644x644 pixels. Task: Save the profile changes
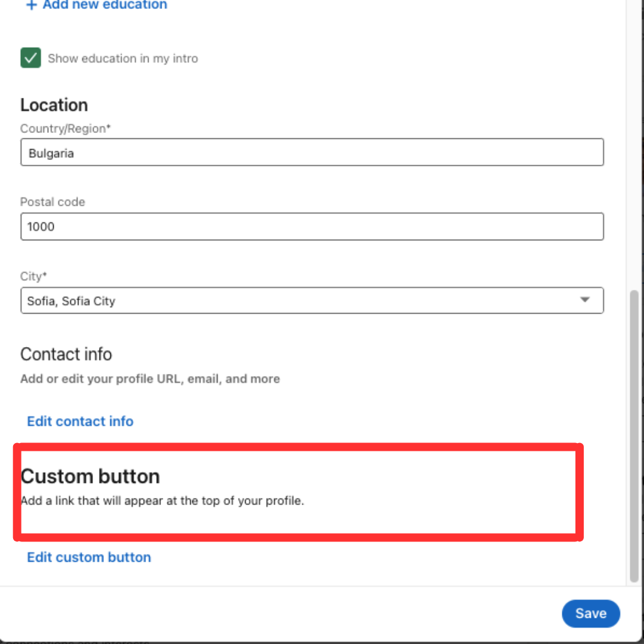pos(590,613)
